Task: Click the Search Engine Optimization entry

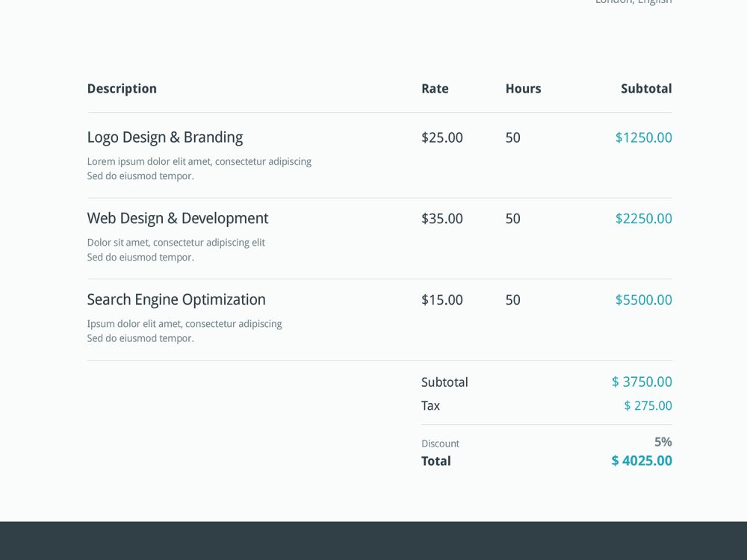Action: pyautogui.click(x=176, y=299)
